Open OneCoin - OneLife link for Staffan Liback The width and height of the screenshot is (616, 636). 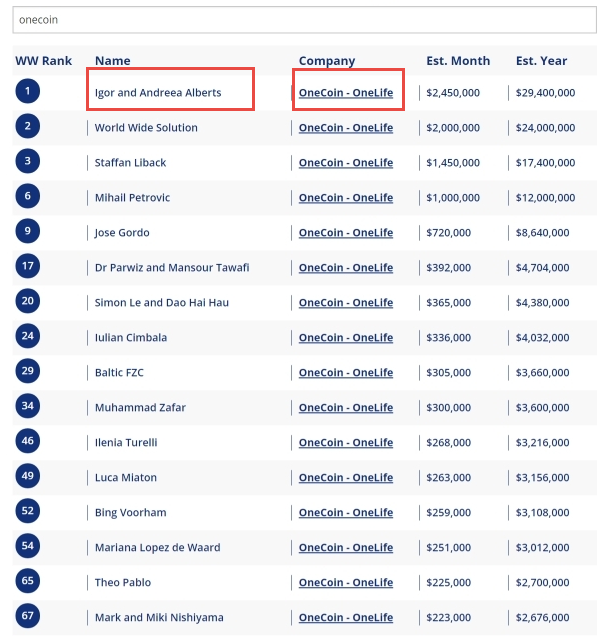pyautogui.click(x=346, y=163)
